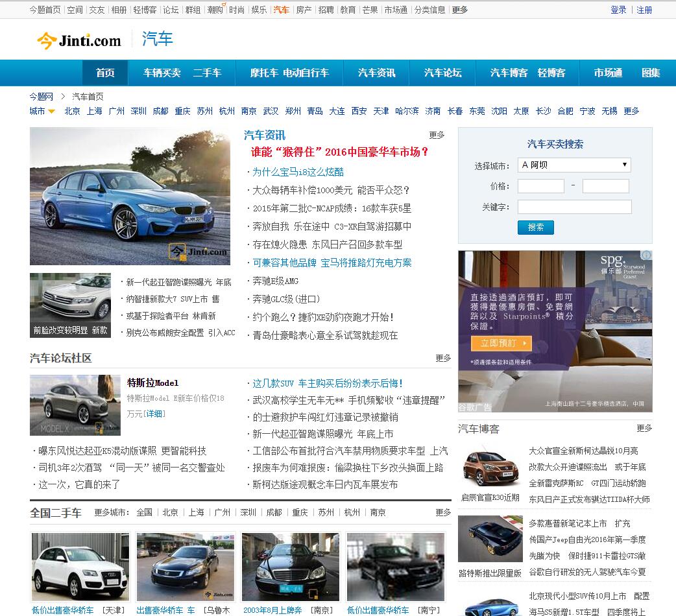Select 哈尔滨 in the city list
Screen dimensions: 676x616
point(407,111)
